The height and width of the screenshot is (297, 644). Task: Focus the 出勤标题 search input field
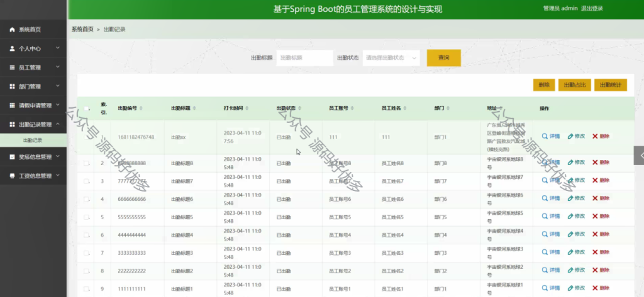coord(305,58)
